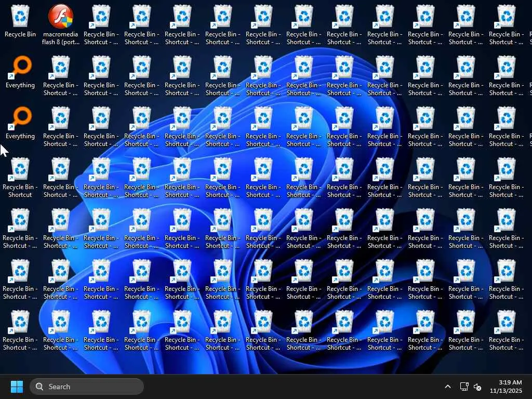Select Recycle Bin shortcut right of lower Everything icon
Viewport: 532px width, 399px height.
click(60, 126)
